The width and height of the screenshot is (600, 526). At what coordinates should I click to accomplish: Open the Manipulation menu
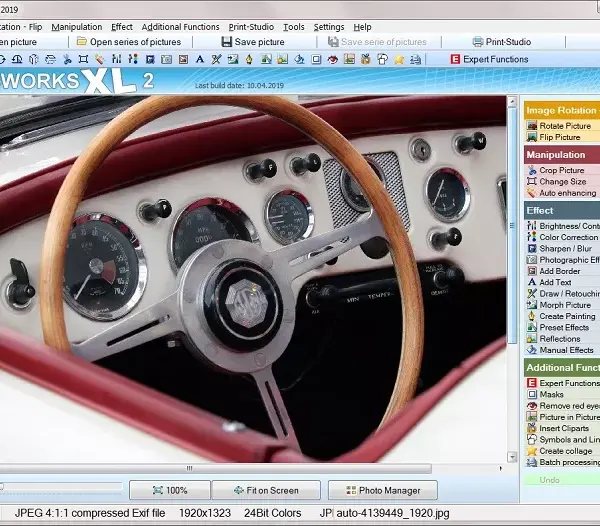tap(77, 27)
